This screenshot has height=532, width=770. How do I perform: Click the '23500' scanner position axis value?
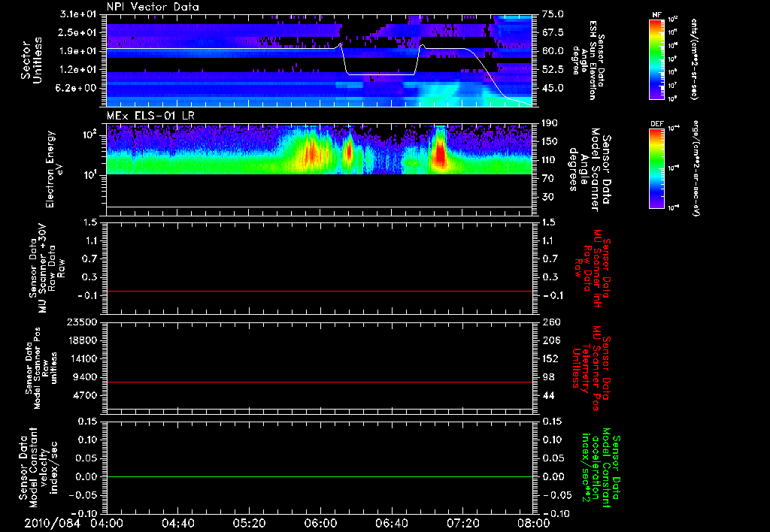[x=81, y=322]
